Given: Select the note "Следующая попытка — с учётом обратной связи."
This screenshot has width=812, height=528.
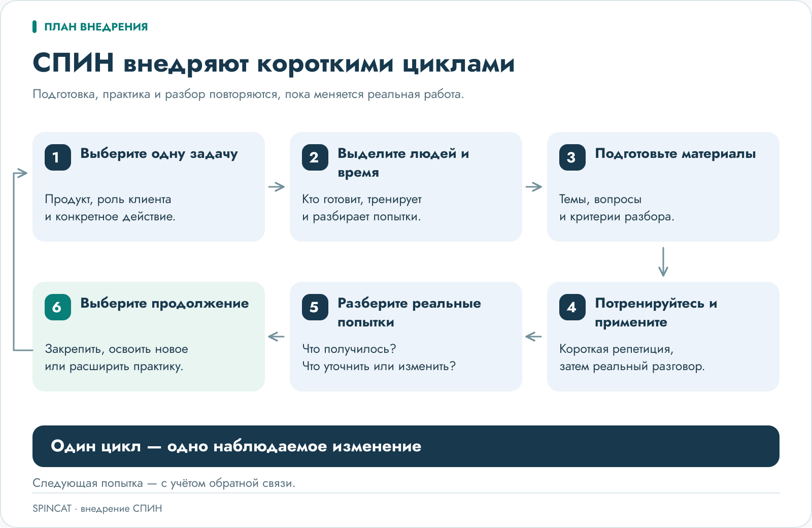Looking at the screenshot, I should [x=164, y=483].
